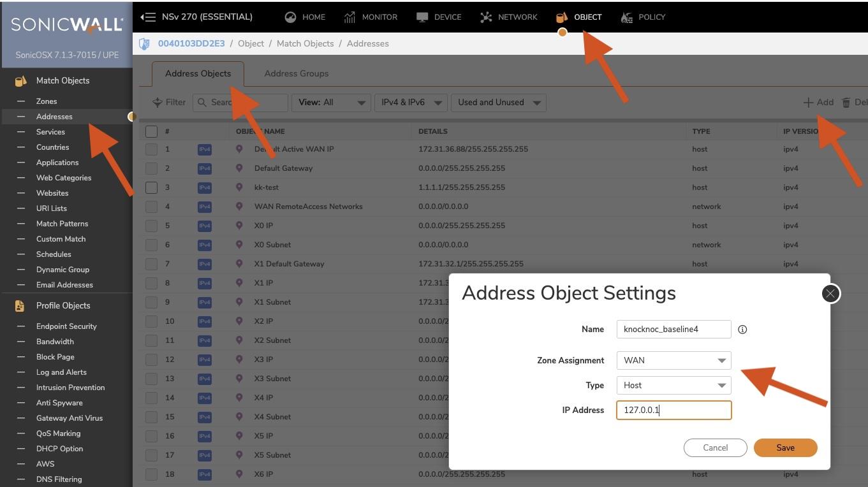Open the Zone Assignment dropdown

(x=673, y=360)
